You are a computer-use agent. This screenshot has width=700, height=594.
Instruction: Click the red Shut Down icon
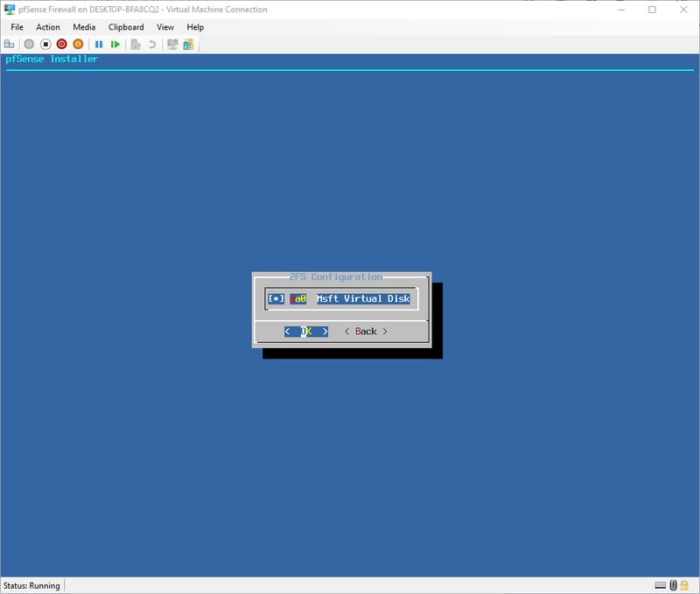tap(62, 44)
